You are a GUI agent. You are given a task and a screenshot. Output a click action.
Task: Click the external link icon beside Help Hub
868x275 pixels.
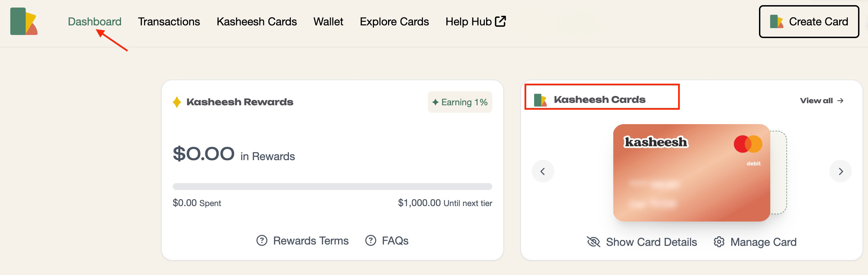coord(501,21)
